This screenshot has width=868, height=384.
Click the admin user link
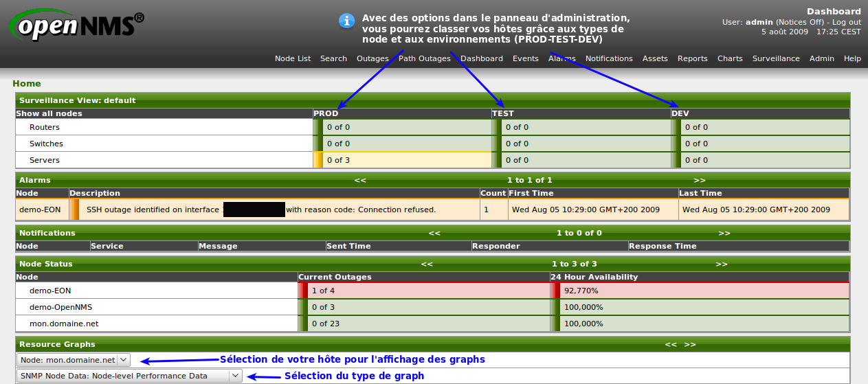point(759,22)
